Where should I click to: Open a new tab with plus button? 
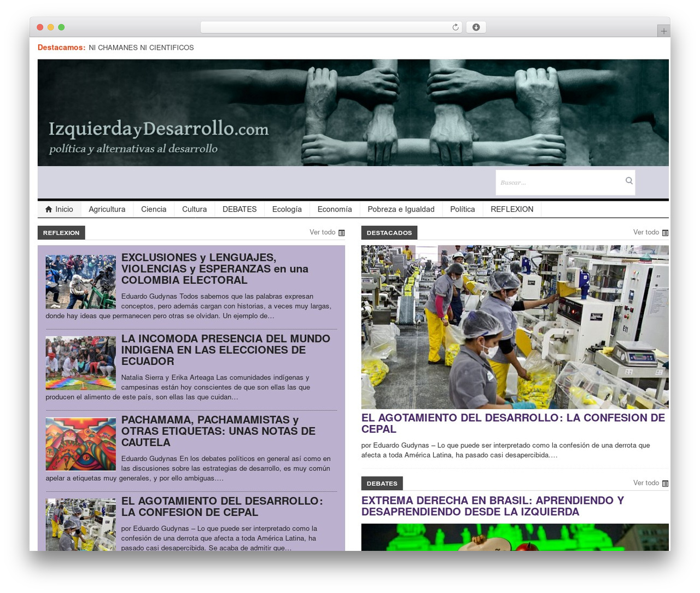tap(663, 31)
